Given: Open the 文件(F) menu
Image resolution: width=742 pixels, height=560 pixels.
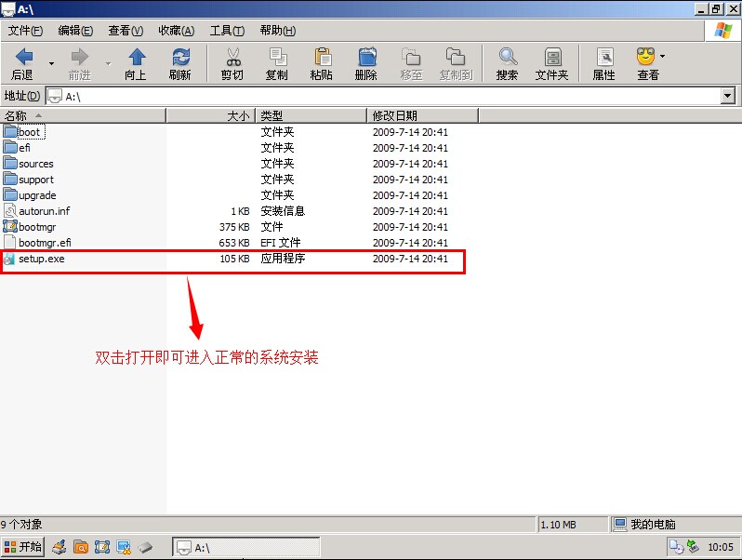Looking at the screenshot, I should (x=25, y=31).
